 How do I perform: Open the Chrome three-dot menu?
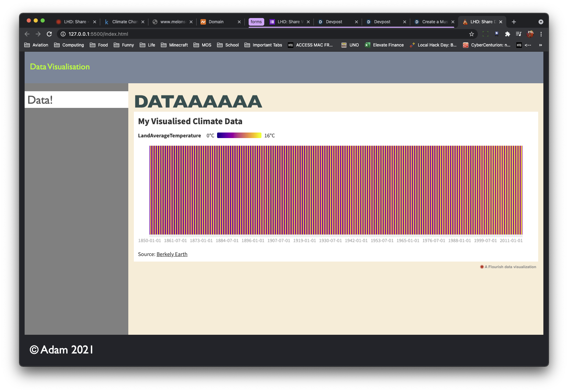click(x=541, y=34)
